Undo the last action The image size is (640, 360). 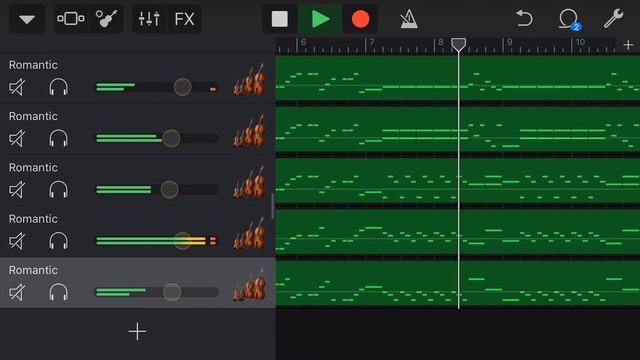click(x=524, y=19)
